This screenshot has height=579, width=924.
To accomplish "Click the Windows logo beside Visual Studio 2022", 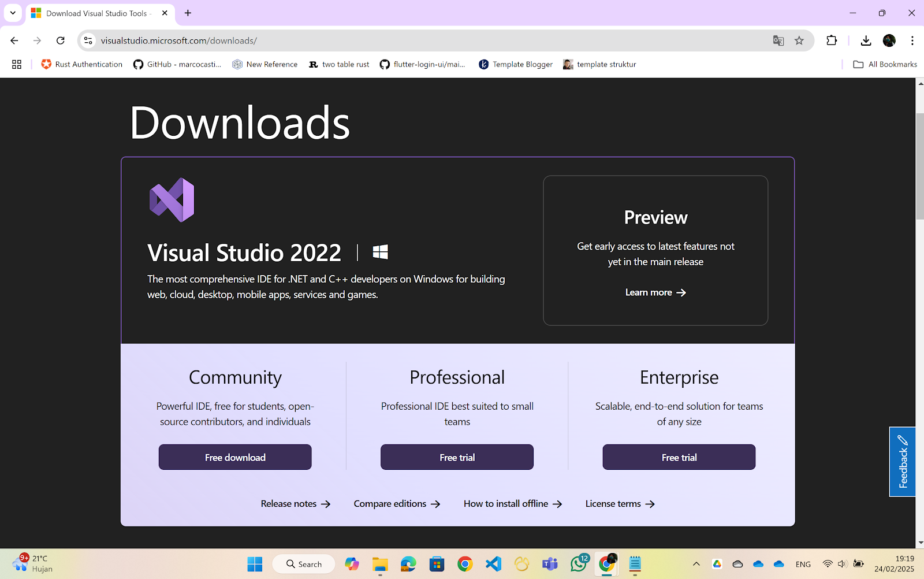I will point(381,252).
